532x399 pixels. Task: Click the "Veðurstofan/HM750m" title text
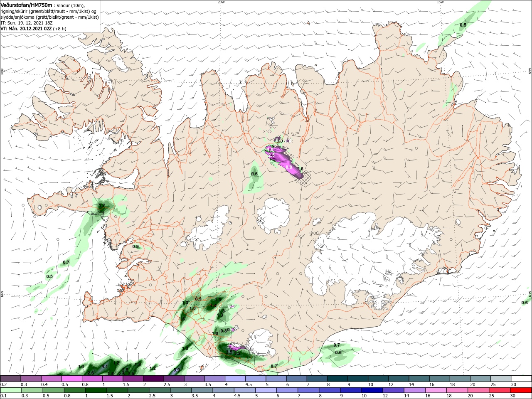(x=27, y=5)
